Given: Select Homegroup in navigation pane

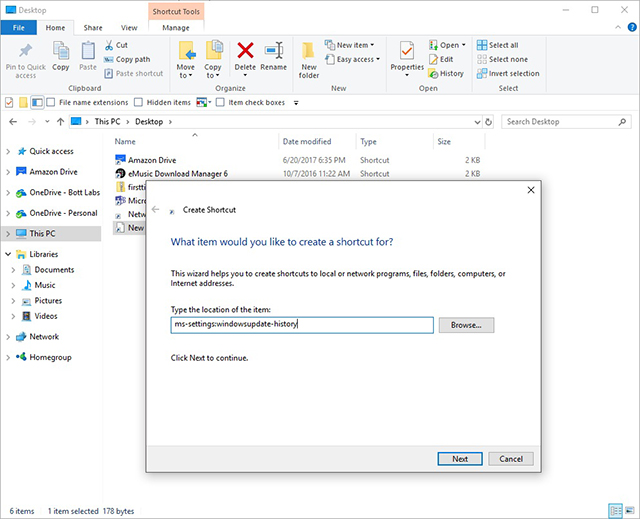Looking at the screenshot, I should click(43, 357).
